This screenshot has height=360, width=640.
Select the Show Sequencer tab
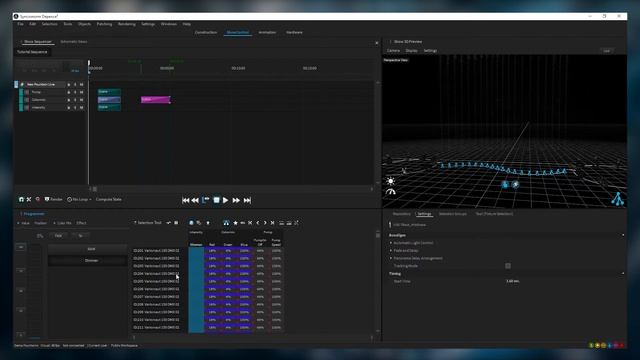[x=38, y=42]
